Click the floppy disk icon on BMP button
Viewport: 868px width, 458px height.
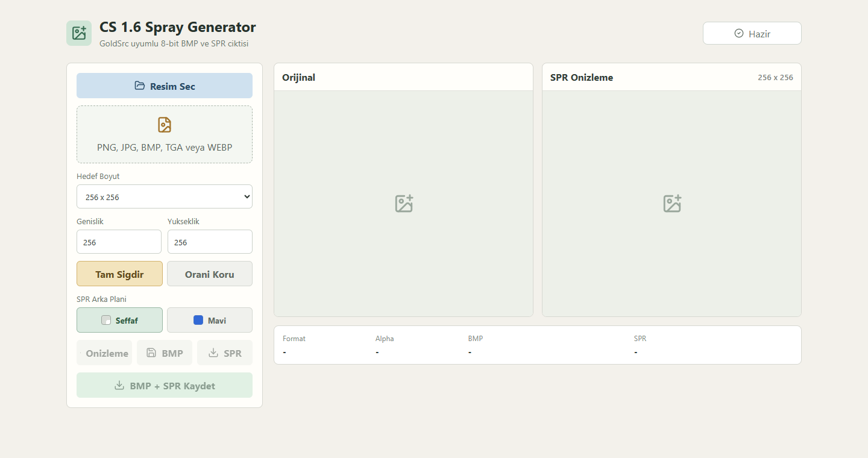tap(152, 353)
